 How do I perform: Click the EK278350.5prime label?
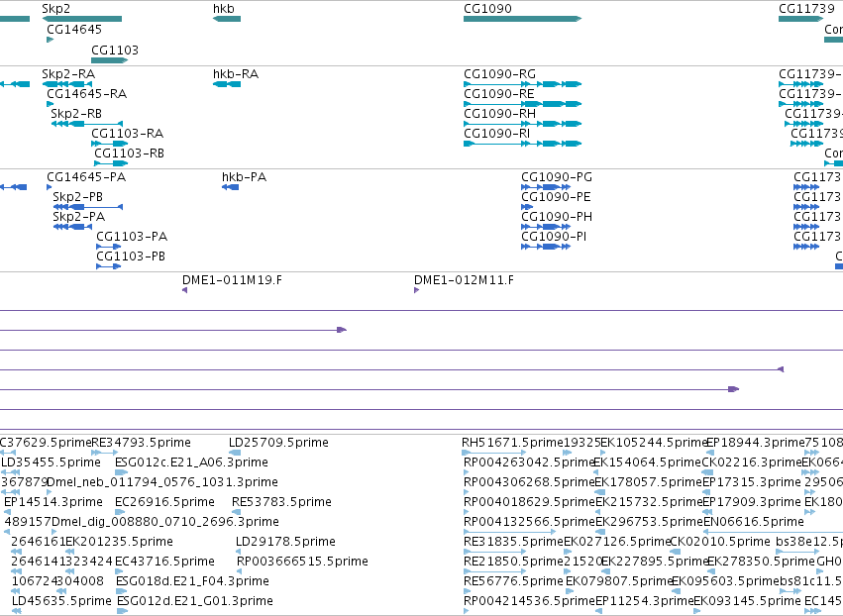pyautogui.click(x=761, y=562)
